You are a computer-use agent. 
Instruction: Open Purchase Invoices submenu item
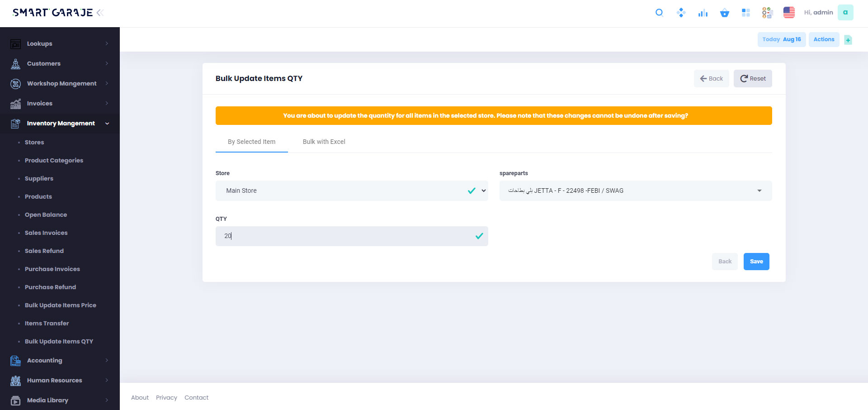pyautogui.click(x=52, y=269)
